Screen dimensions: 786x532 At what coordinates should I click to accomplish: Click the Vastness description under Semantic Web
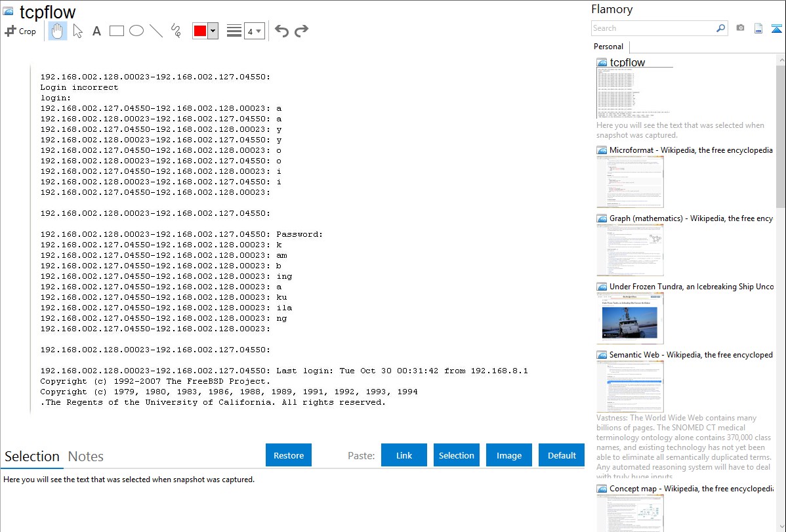click(684, 447)
